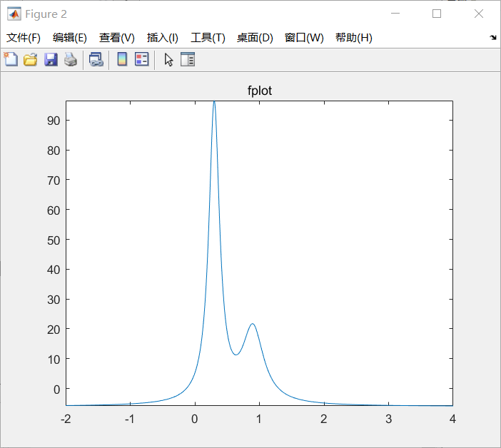Close the Figure 2 window

point(479,14)
